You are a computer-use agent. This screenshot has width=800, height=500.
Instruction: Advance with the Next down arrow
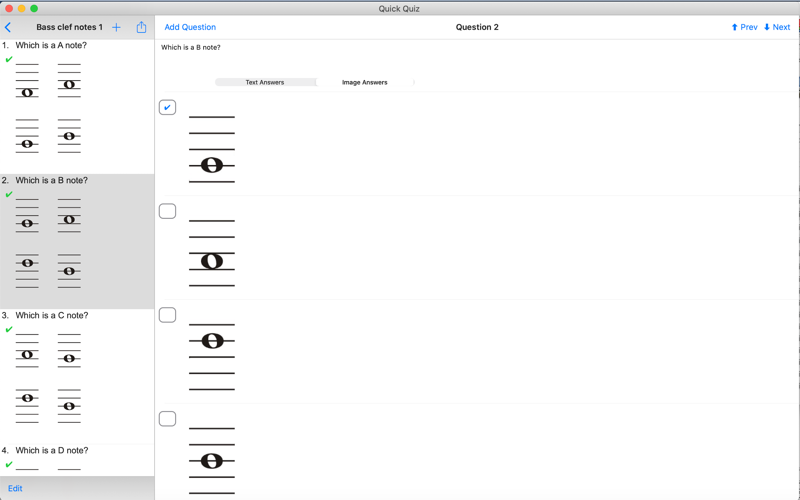coord(777,27)
